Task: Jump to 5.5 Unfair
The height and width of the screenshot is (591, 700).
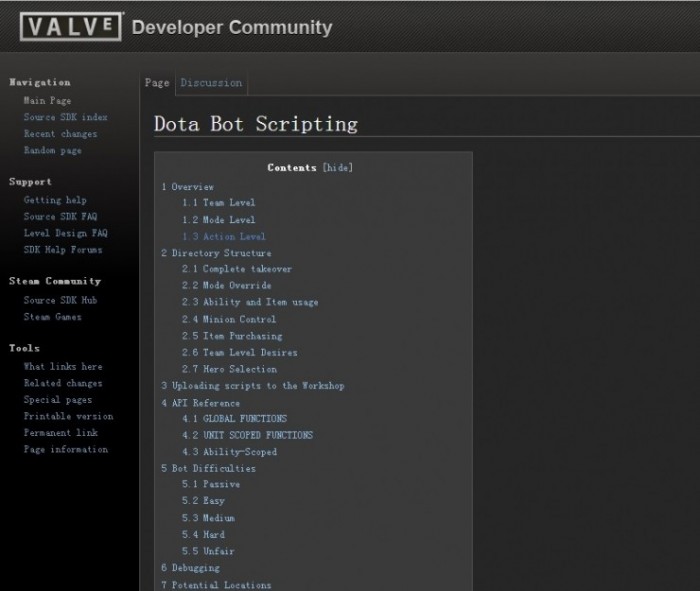Action: click(x=208, y=551)
